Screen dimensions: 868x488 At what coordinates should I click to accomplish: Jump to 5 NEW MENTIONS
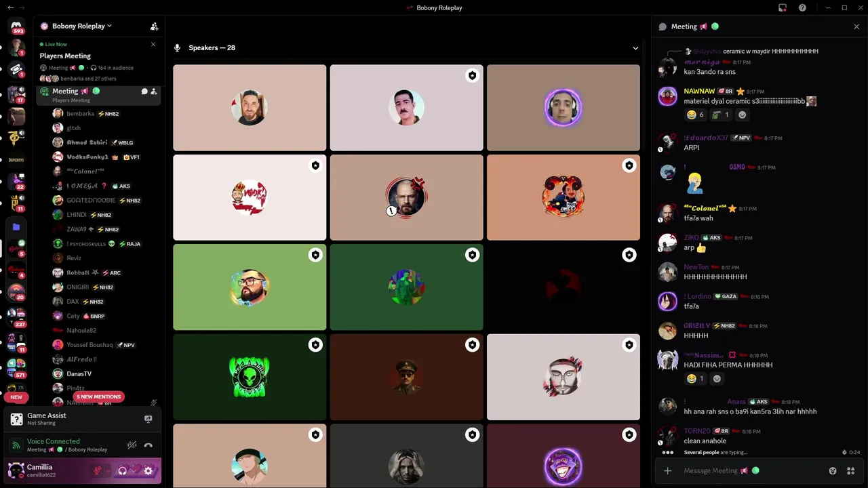click(98, 396)
